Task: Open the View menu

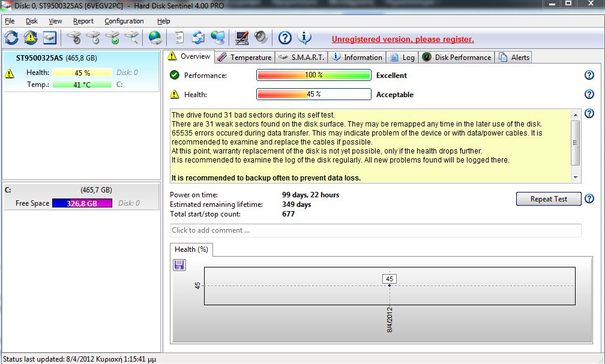Action: [55, 21]
